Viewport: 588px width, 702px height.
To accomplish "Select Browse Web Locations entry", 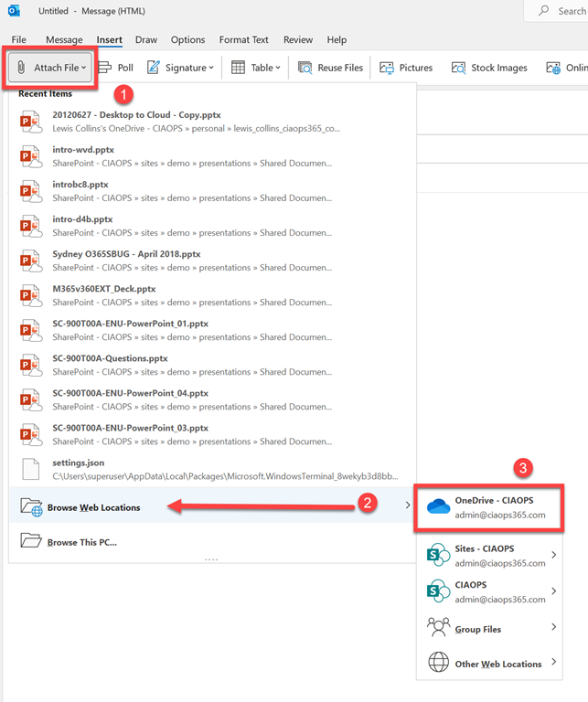I will pyautogui.click(x=93, y=507).
